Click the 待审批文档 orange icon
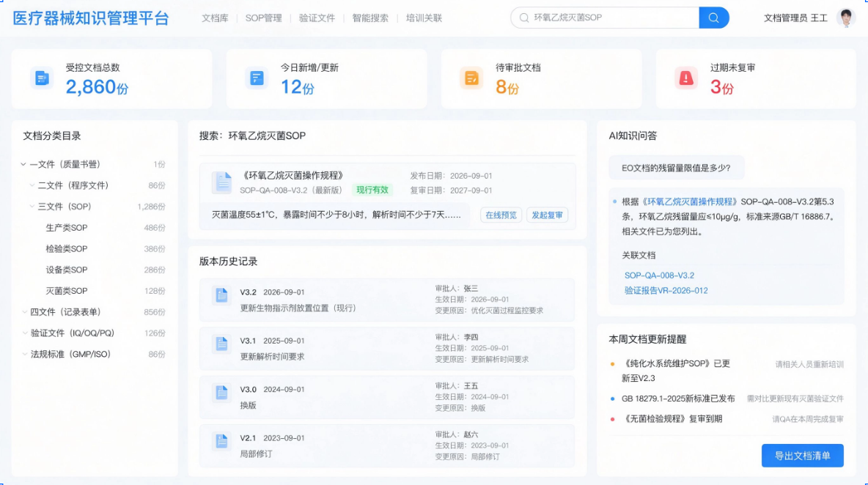868x485 pixels. [471, 78]
